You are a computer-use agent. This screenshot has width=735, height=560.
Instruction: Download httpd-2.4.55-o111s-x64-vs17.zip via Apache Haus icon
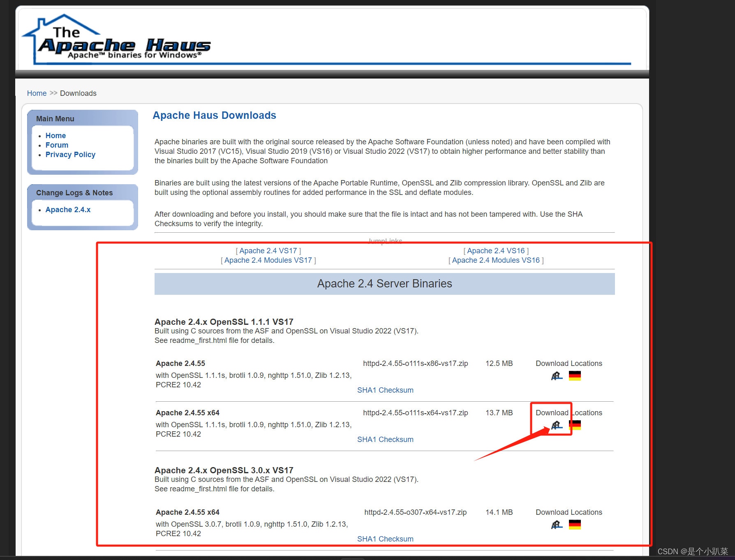pyautogui.click(x=557, y=425)
